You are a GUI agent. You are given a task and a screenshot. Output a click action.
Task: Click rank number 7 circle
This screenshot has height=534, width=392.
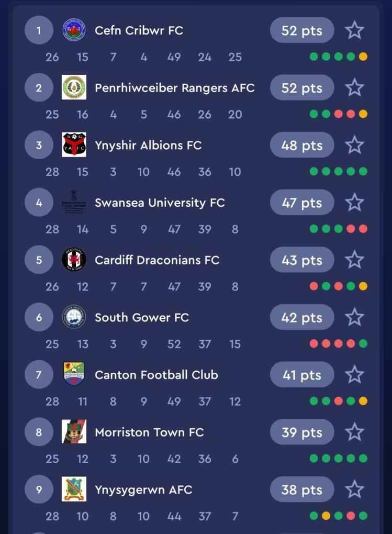click(39, 375)
